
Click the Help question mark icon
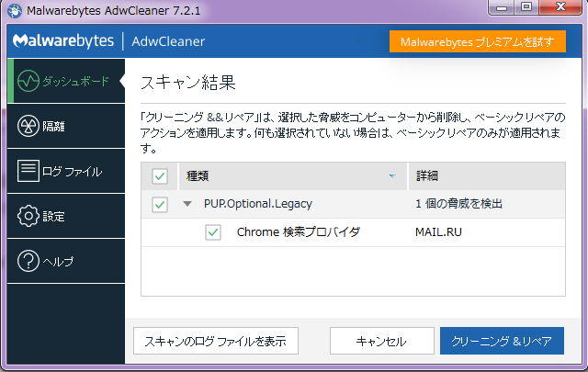pos(28,261)
